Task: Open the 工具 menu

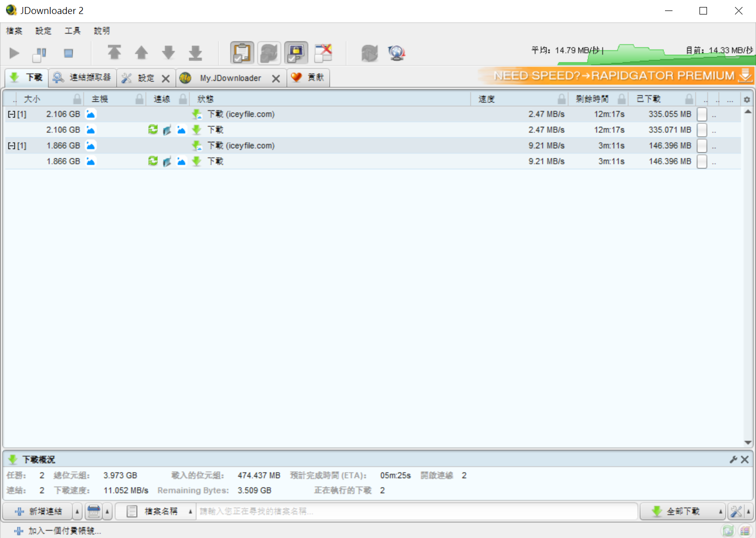Action: 72,31
